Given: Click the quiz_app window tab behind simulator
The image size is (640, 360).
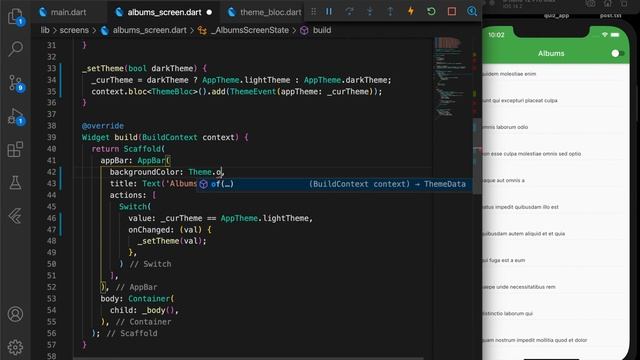Looking at the screenshot, I should (556, 16).
